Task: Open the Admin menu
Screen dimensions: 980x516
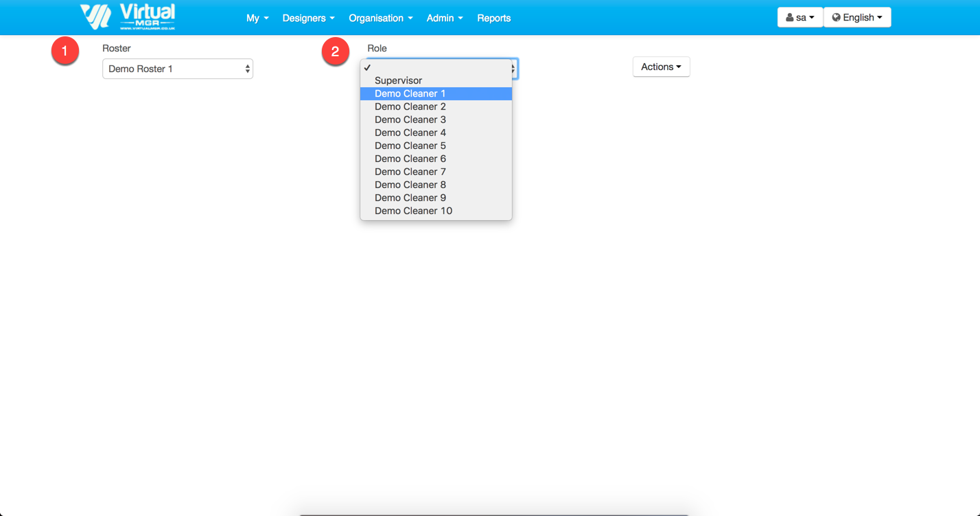Action: [x=444, y=19]
